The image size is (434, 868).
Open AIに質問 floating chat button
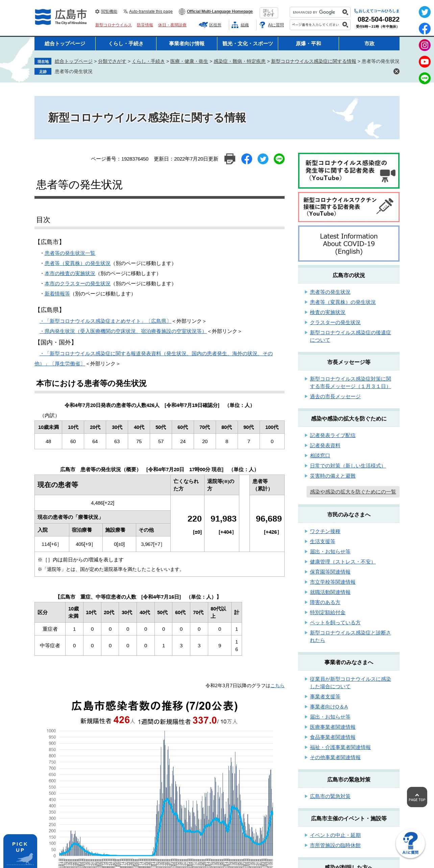tap(410, 844)
